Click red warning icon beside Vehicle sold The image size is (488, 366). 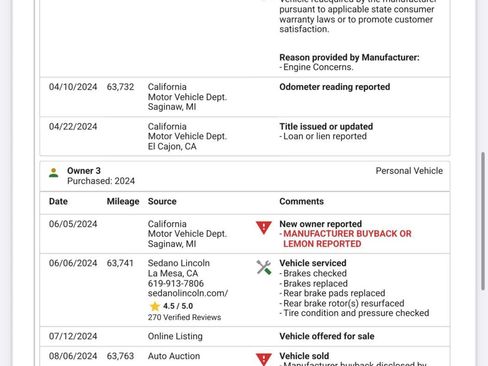[264, 359]
